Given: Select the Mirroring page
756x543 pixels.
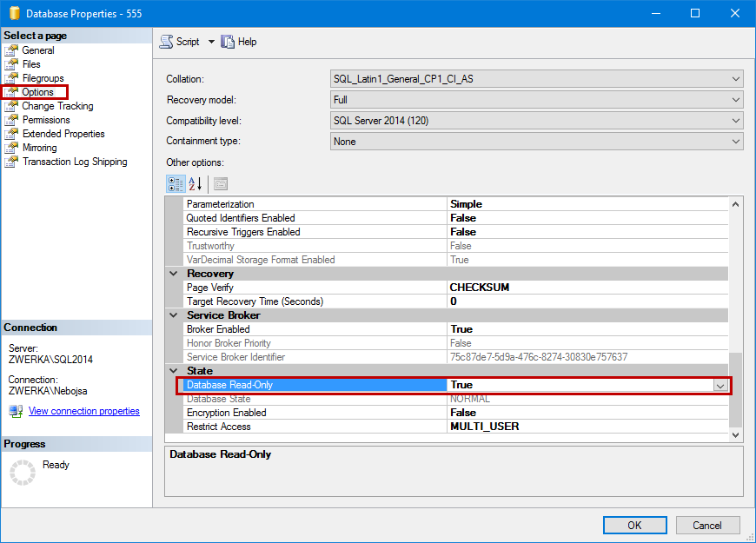Looking at the screenshot, I should point(39,148).
